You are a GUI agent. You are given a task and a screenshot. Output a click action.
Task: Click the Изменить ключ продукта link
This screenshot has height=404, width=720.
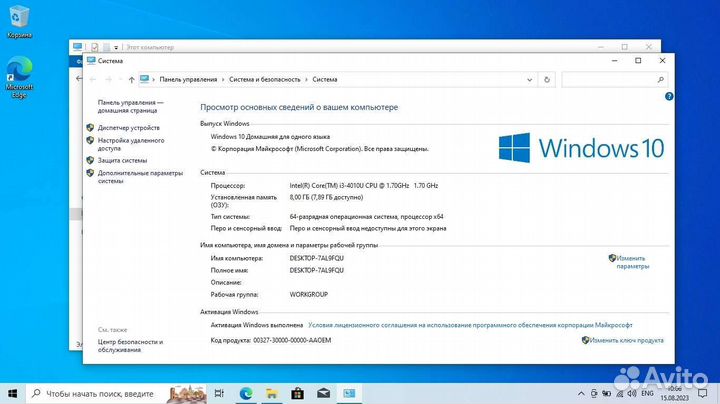tap(626, 340)
